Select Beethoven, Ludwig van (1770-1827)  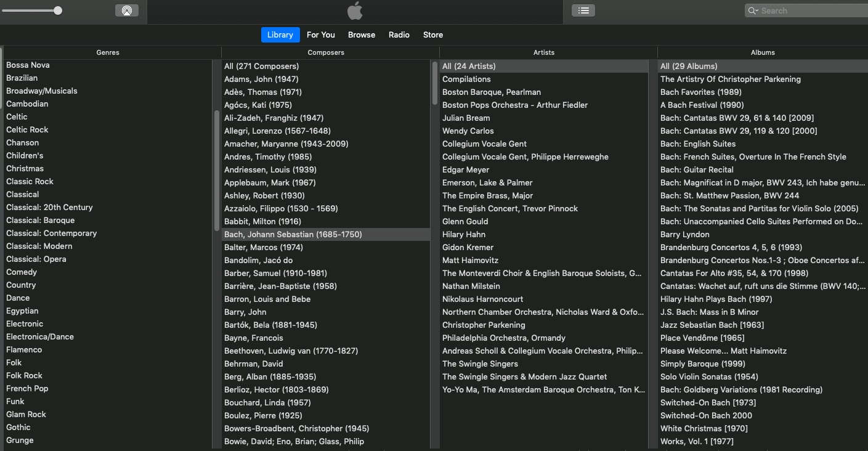click(x=291, y=351)
